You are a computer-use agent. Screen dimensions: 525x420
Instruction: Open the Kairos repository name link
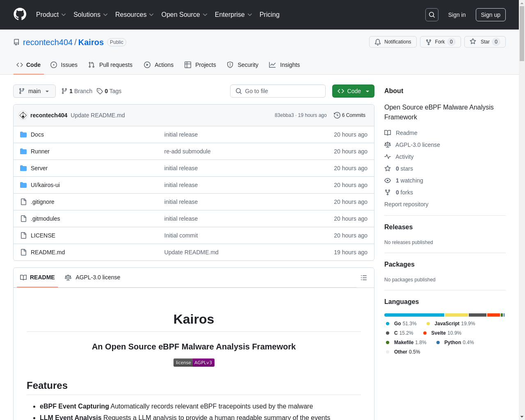pyautogui.click(x=91, y=42)
